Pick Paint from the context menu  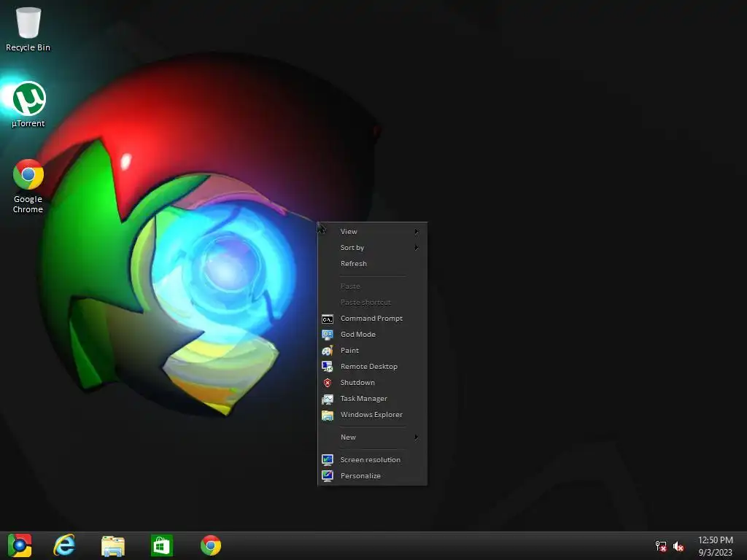point(349,351)
